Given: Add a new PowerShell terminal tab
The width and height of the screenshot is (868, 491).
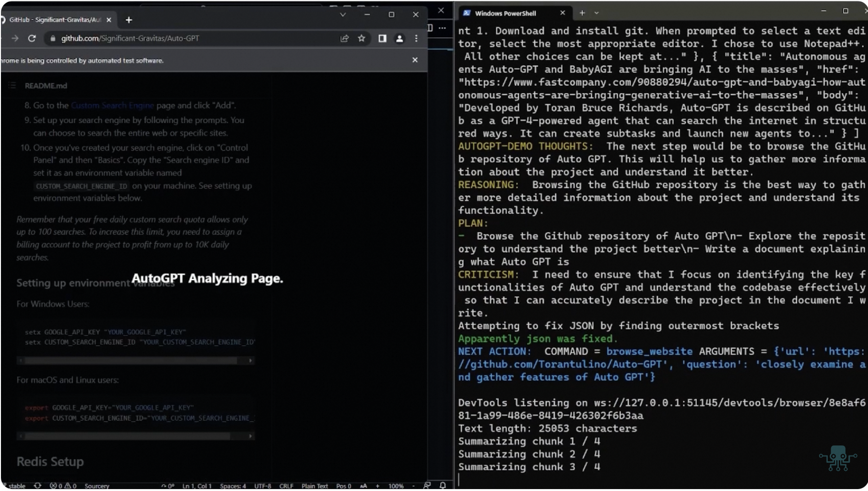Looking at the screenshot, I should (582, 13).
